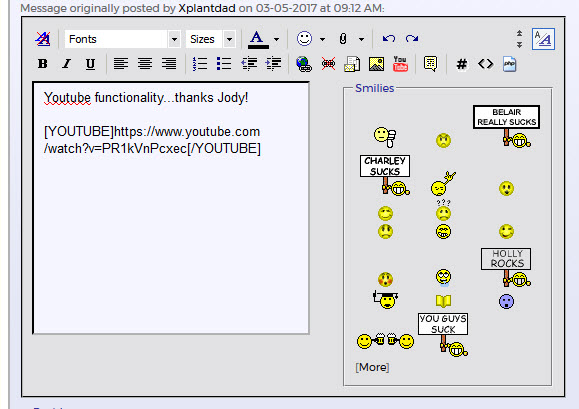Open the Xplantdad poster name link
This screenshot has width=579, height=409.
pos(207,8)
